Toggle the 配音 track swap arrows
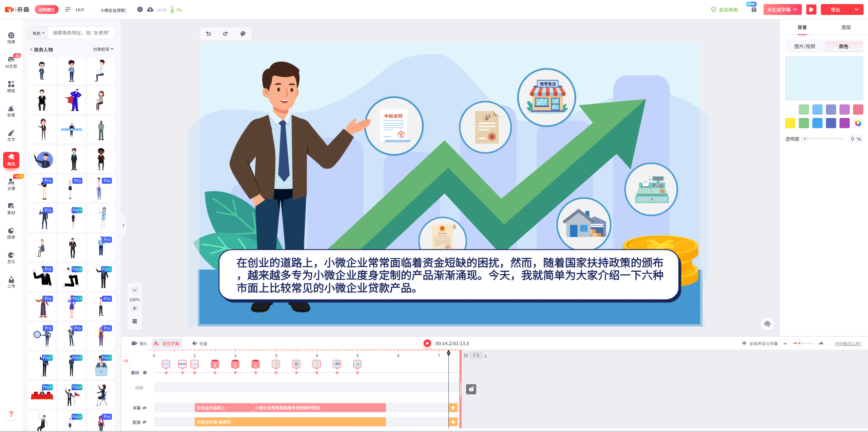The width and height of the screenshot is (868, 432). pos(144,422)
